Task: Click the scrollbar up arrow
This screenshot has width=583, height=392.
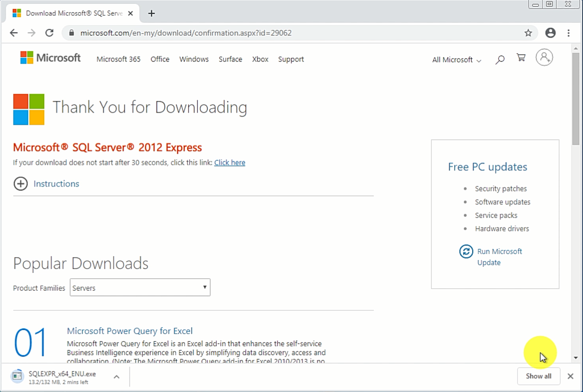Action: (576, 48)
